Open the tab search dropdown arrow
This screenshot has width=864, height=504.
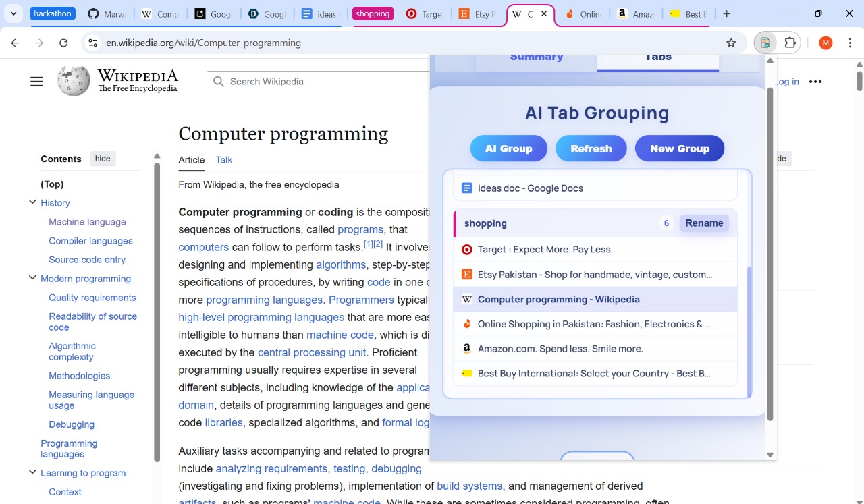13,13
